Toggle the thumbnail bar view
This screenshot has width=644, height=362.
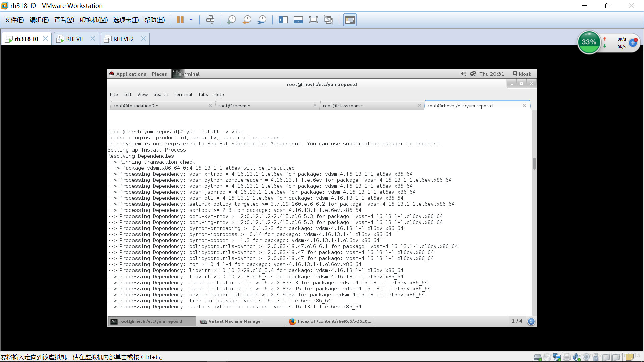coord(298,20)
